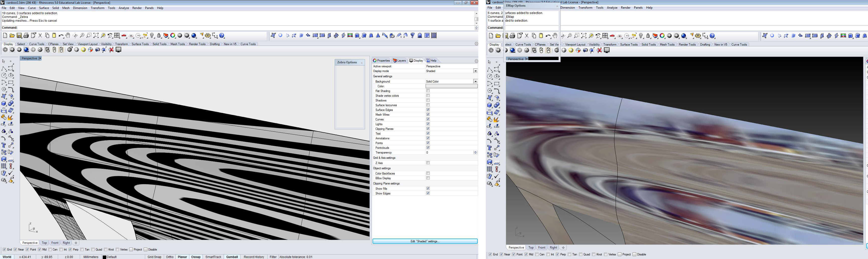Click the color wheel icon in right window toolbar
This screenshot has height=259, width=868.
point(662,36)
